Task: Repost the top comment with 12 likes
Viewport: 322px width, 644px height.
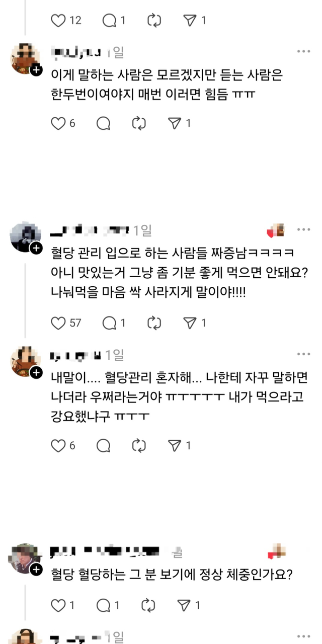Action: 152,21
